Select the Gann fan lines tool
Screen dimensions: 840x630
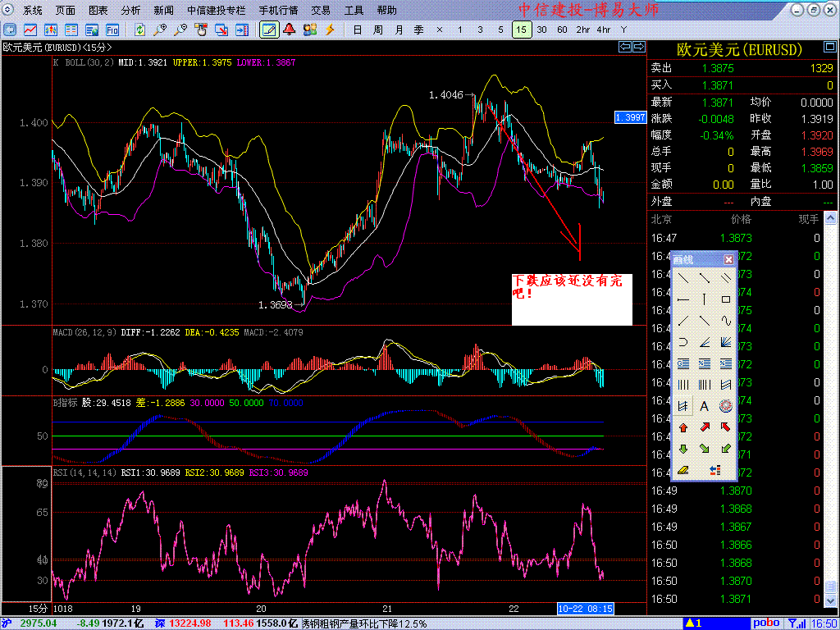coord(725,342)
